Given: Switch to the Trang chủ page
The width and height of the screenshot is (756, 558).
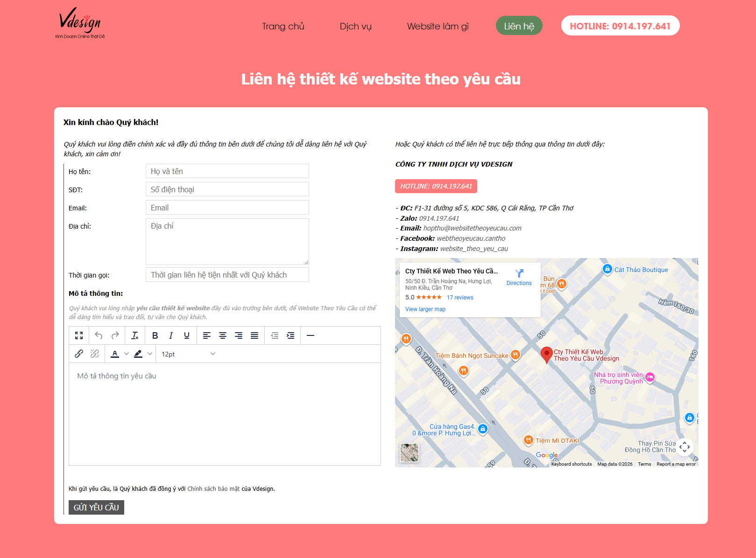Looking at the screenshot, I should [283, 26].
